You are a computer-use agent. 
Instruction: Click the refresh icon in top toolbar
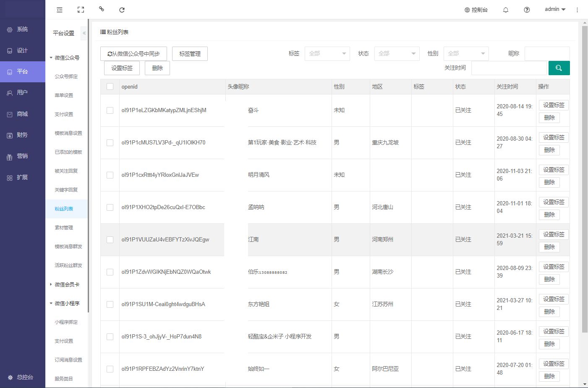pos(122,10)
